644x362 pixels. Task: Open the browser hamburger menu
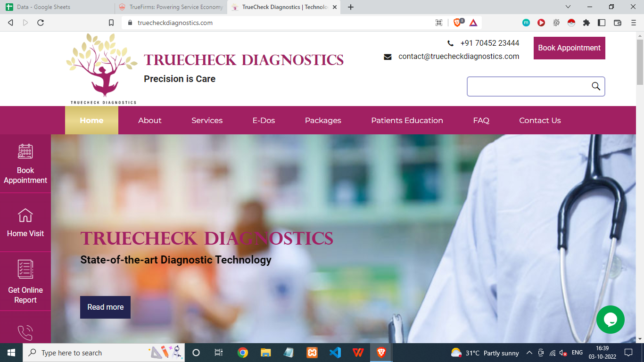point(634,23)
